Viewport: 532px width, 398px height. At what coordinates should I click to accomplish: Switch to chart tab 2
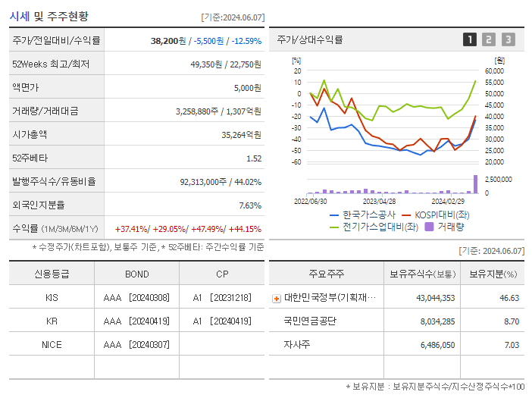[x=489, y=39]
